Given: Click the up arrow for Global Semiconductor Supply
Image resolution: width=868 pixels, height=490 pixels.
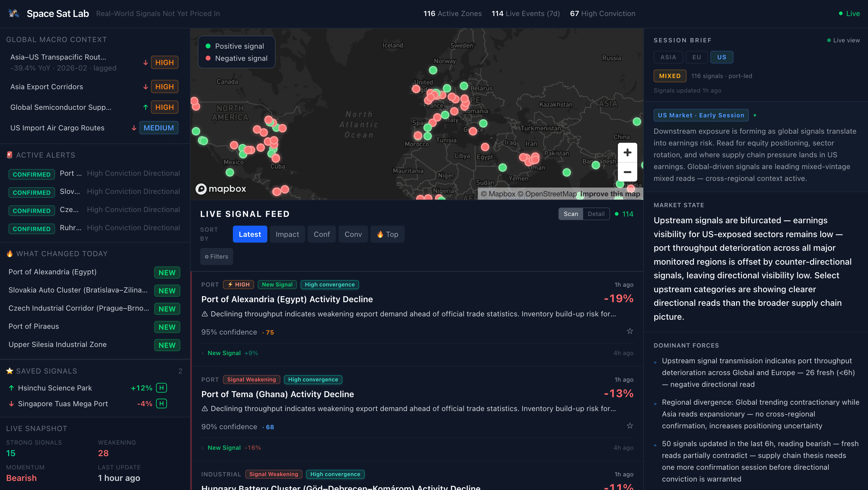Looking at the screenshot, I should pyautogui.click(x=145, y=107).
